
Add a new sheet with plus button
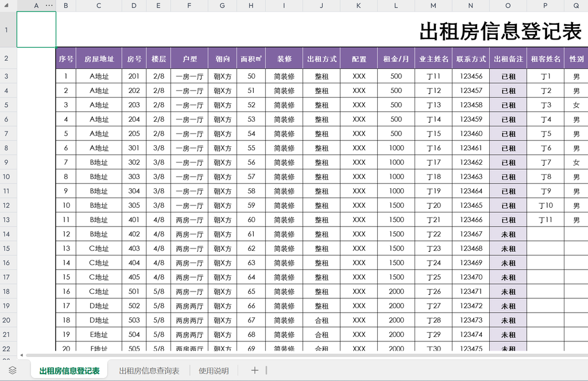coord(254,371)
